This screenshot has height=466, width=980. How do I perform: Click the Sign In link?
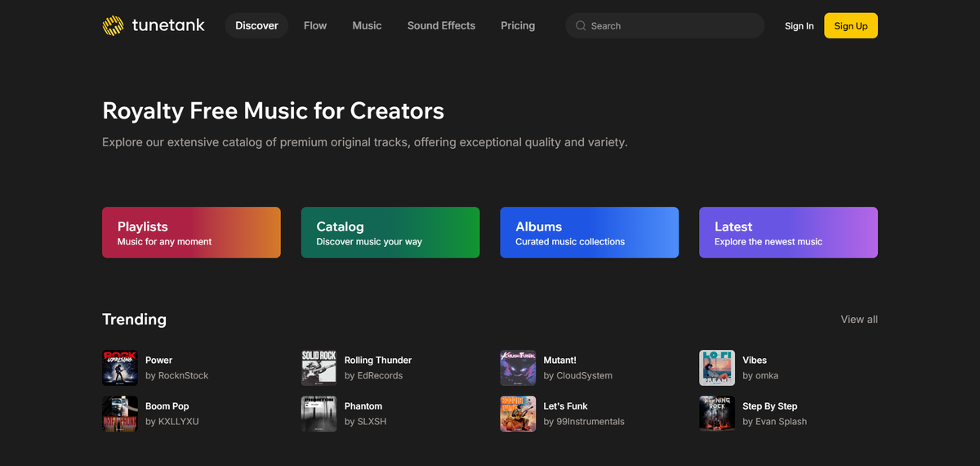[x=799, y=26]
